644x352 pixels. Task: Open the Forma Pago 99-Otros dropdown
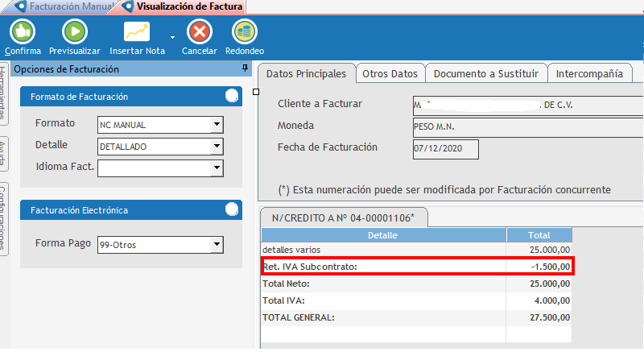coord(216,245)
